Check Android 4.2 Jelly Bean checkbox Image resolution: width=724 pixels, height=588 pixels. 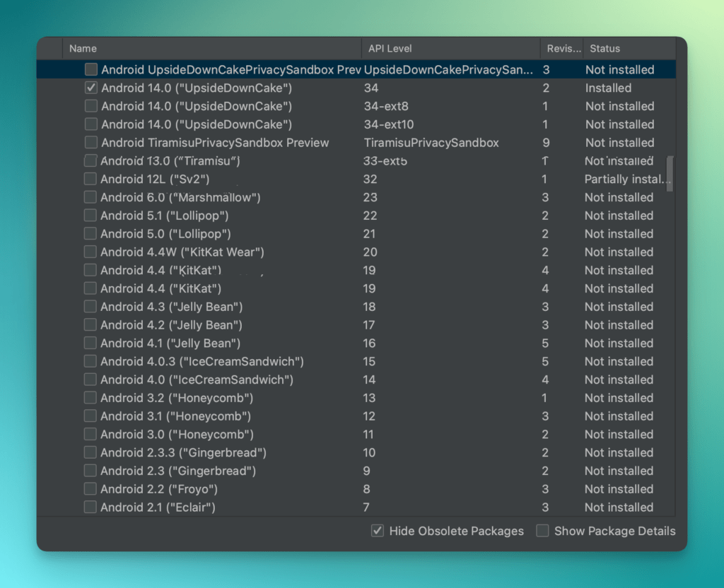coord(90,324)
